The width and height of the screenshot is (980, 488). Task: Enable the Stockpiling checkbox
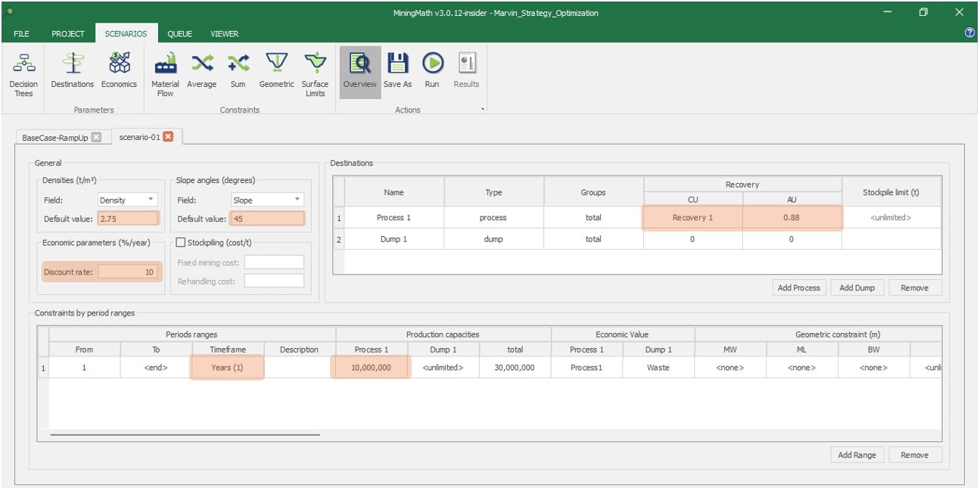click(181, 242)
